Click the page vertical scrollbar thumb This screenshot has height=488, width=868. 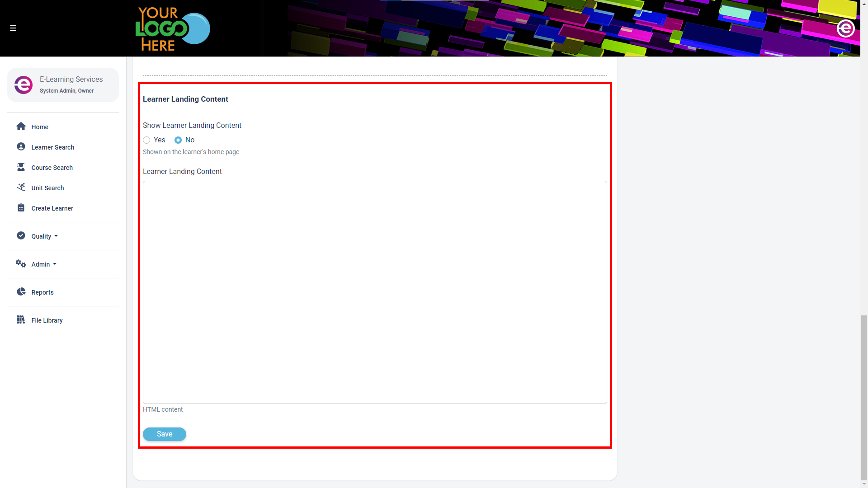click(x=864, y=398)
